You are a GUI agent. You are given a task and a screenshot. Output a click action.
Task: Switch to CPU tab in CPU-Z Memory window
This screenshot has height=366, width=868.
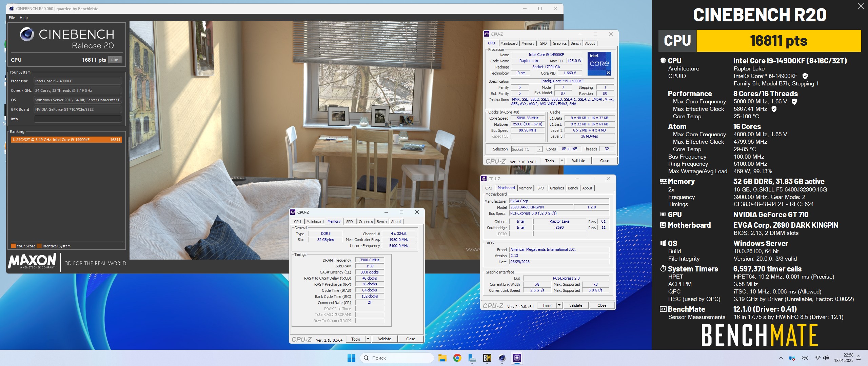(297, 222)
